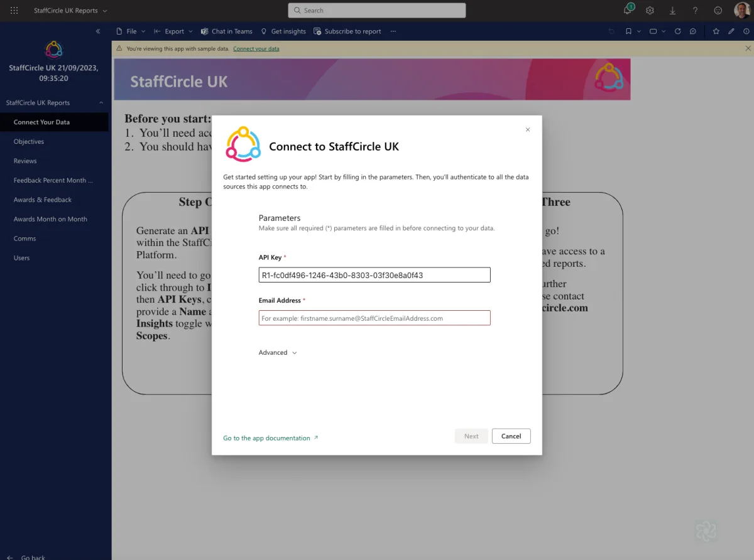This screenshot has height=560, width=754.
Task: Click the download icon
Action: [673, 11]
